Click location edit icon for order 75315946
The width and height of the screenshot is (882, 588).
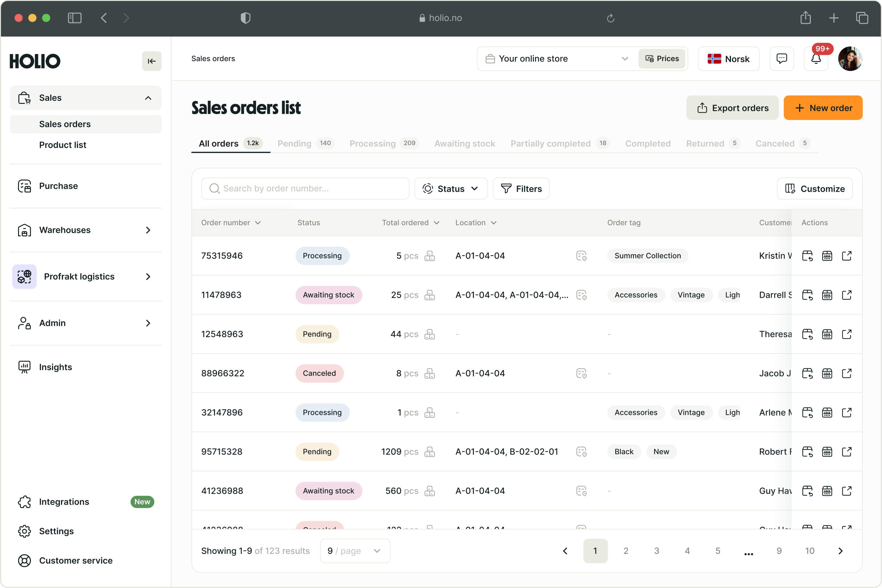[581, 256]
